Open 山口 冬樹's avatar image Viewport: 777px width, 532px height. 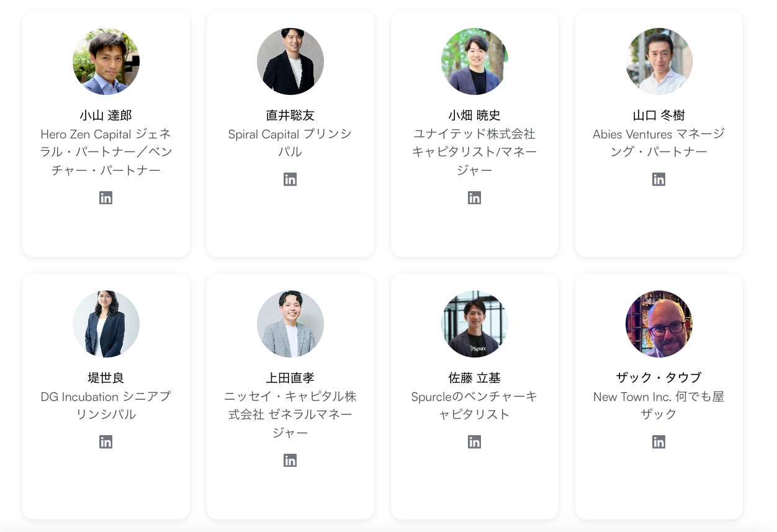[659, 61]
